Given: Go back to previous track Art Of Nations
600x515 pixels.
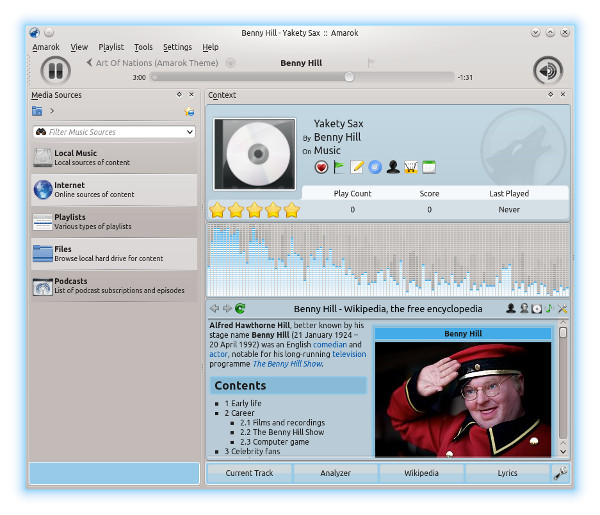Looking at the screenshot, I should pyautogui.click(x=152, y=63).
